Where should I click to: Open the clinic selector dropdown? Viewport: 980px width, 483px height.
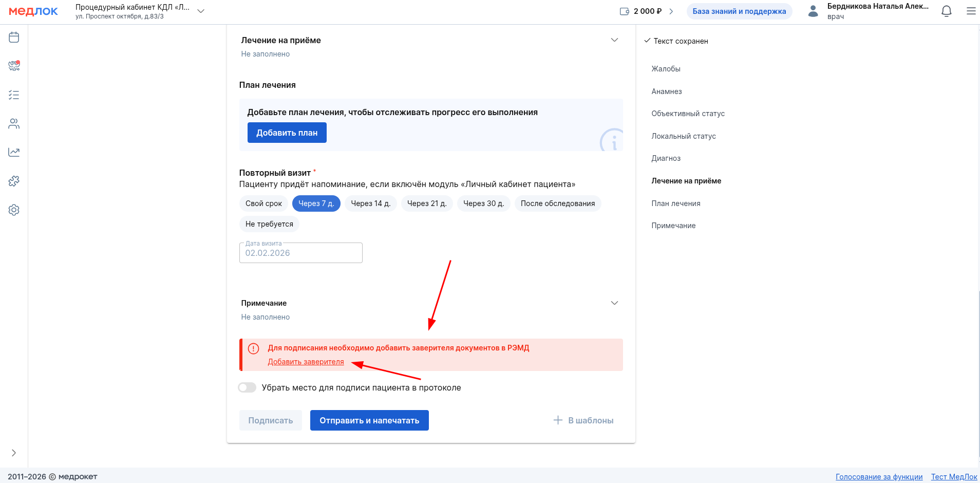coord(201,11)
